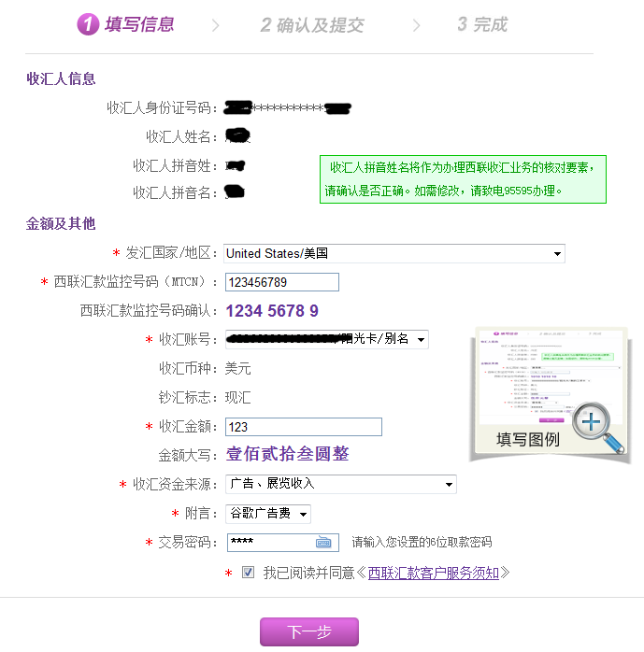Click the green 收汇人拼音姓名 notice box
This screenshot has width=644, height=652.
[463, 179]
